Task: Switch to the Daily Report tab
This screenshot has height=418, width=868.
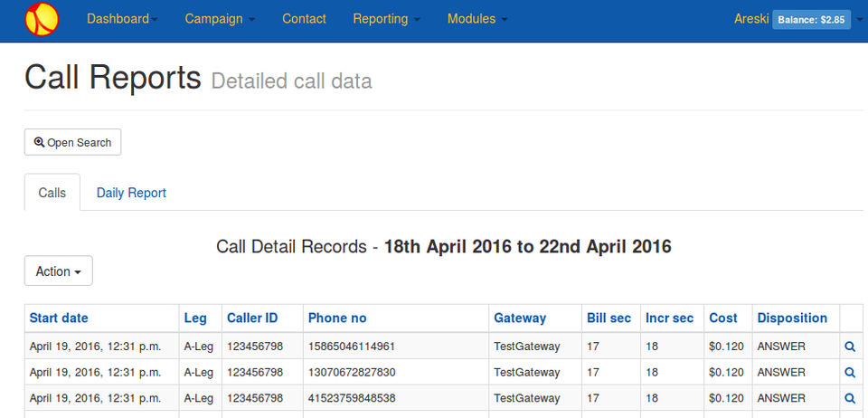Action: [131, 193]
